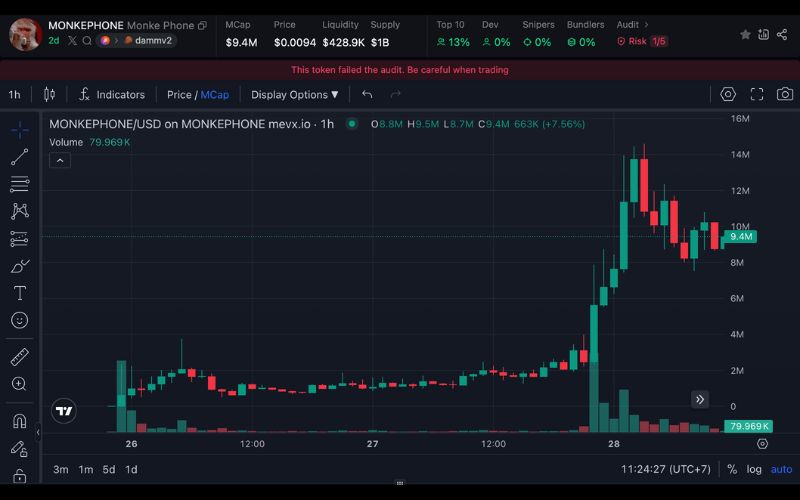Viewport: 800px width, 500px height.
Task: Favorite the token with star icon
Action: (745, 34)
